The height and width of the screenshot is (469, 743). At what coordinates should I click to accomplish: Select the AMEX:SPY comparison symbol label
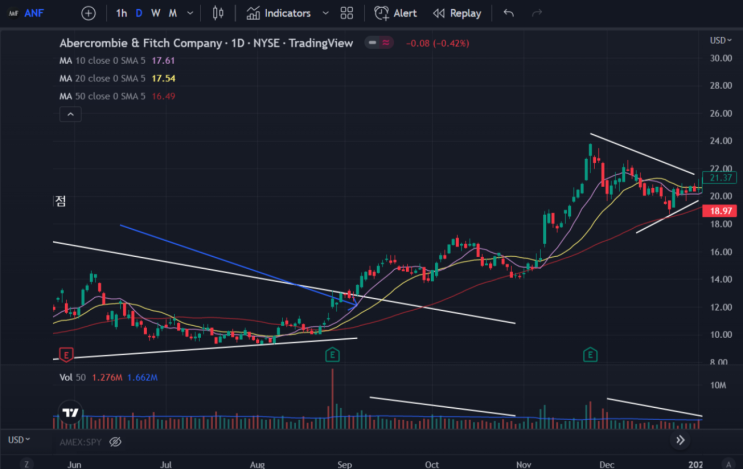tap(81, 442)
